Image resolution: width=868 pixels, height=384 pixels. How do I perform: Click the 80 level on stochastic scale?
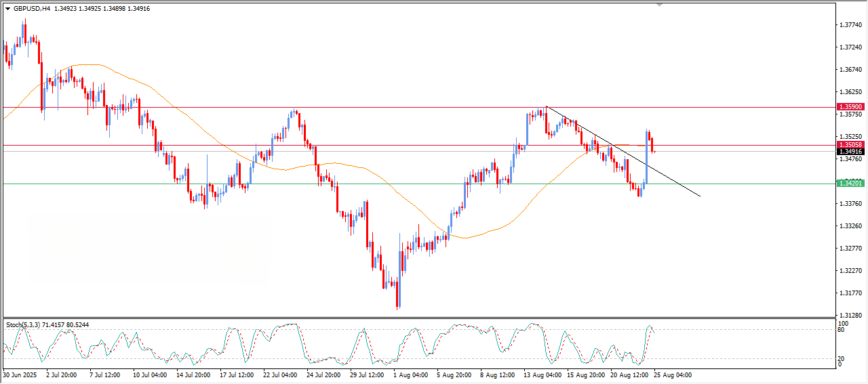842,330
